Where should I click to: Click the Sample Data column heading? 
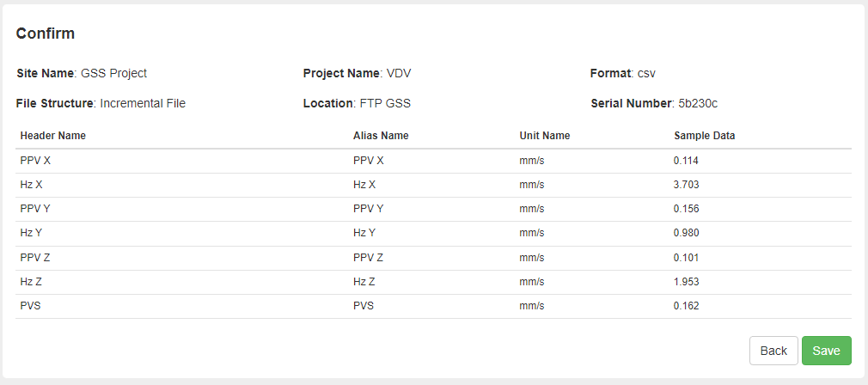point(705,136)
